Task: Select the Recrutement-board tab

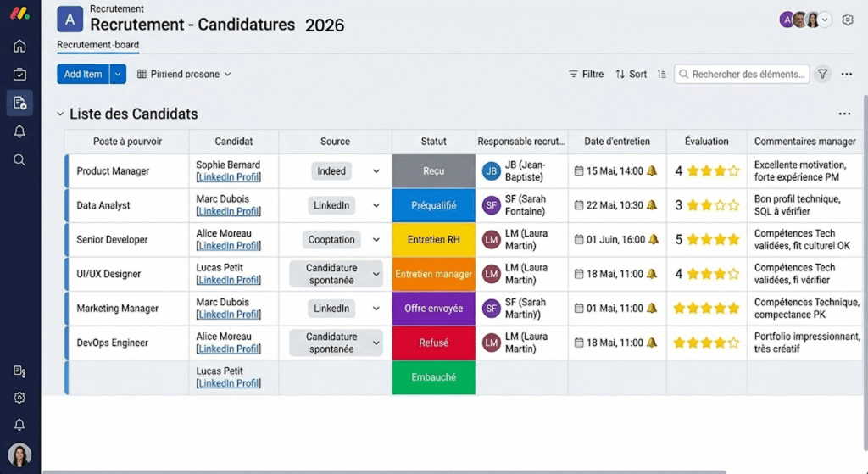Action: pos(98,45)
